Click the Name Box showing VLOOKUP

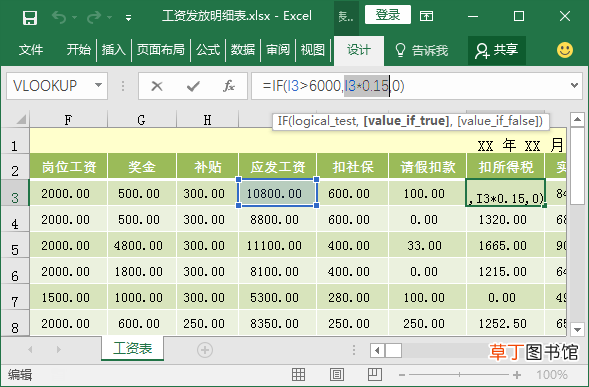[x=50, y=86]
